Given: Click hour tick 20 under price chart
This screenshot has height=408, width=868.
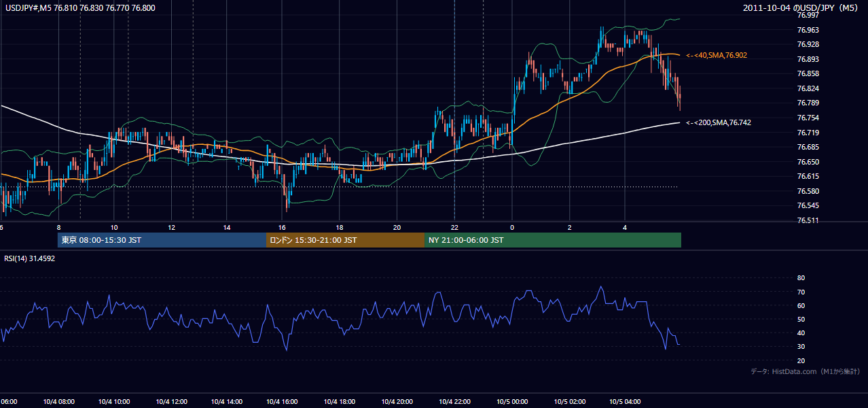Looking at the screenshot, I should [x=397, y=228].
